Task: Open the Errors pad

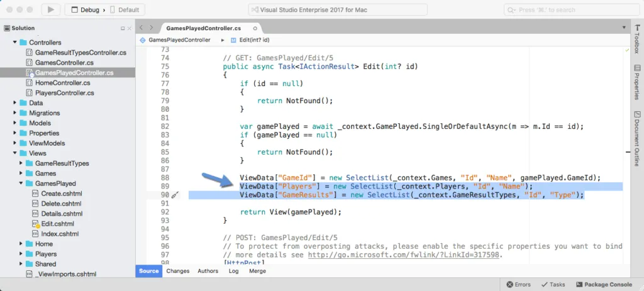Action: 518,285
